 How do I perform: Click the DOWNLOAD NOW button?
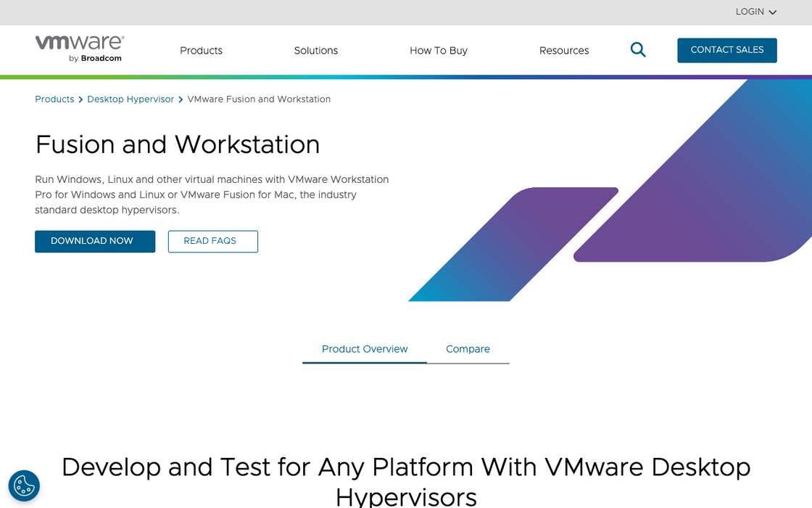tap(95, 242)
